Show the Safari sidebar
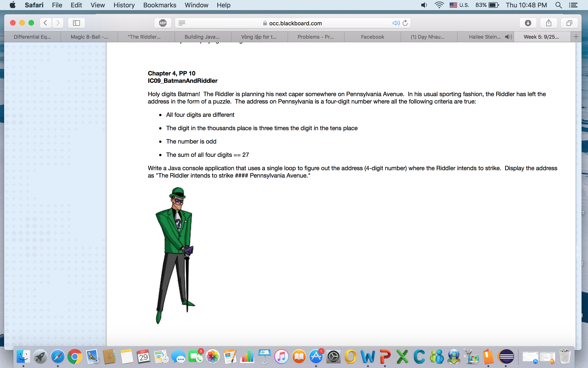Viewport: 588px width, 368px height. click(76, 23)
